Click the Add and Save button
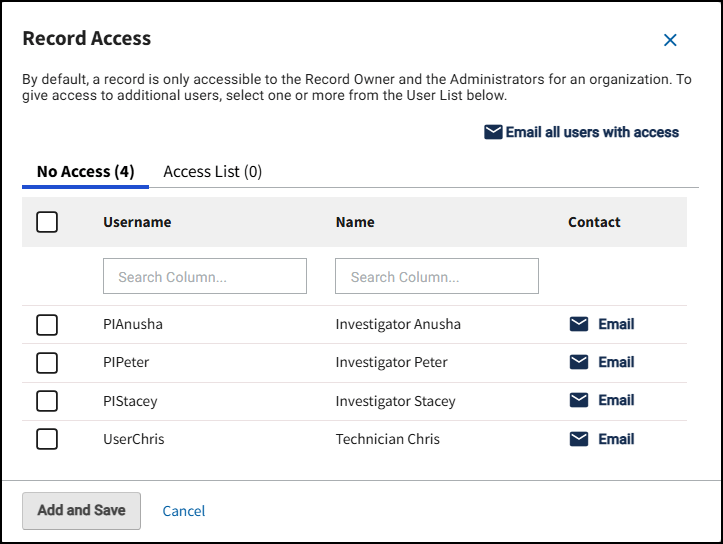The height and width of the screenshot is (544, 723). click(82, 511)
